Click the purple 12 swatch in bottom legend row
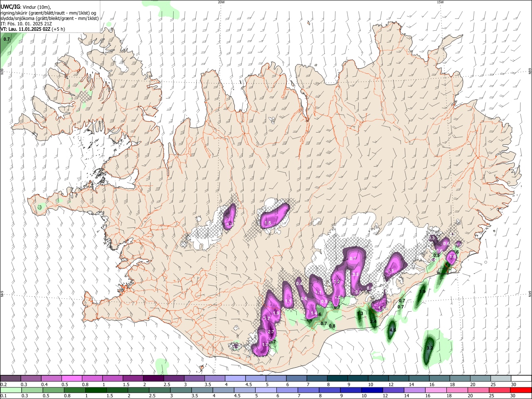Screen dimensions: 532x399 393,390
